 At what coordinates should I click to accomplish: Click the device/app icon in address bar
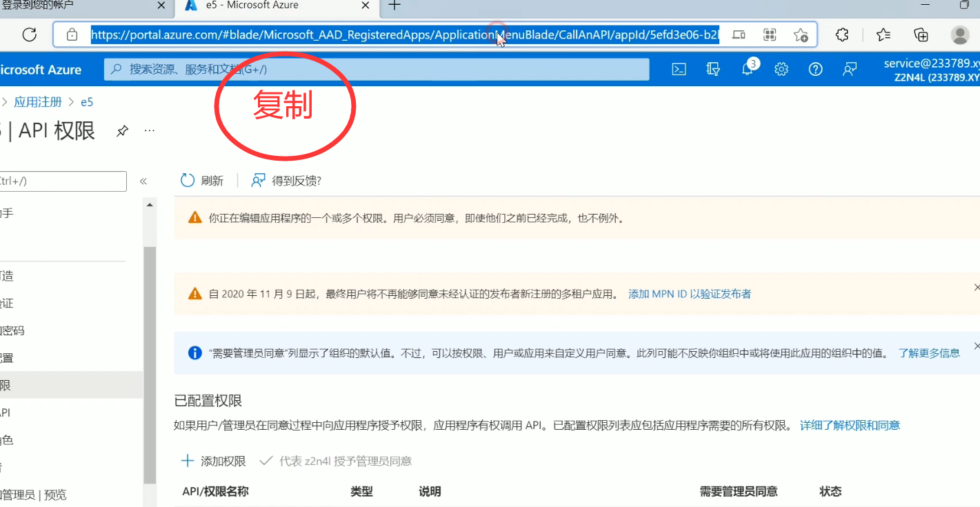[739, 34]
